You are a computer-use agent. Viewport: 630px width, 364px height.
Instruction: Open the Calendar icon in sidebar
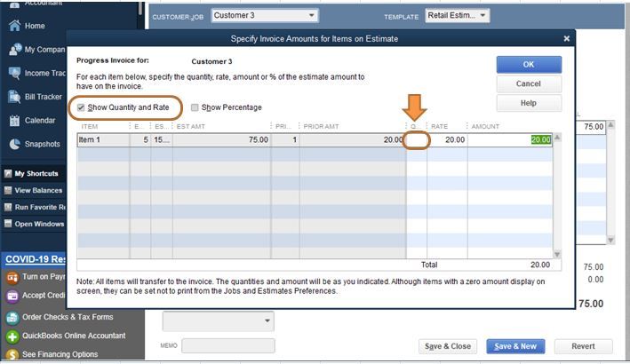point(14,121)
